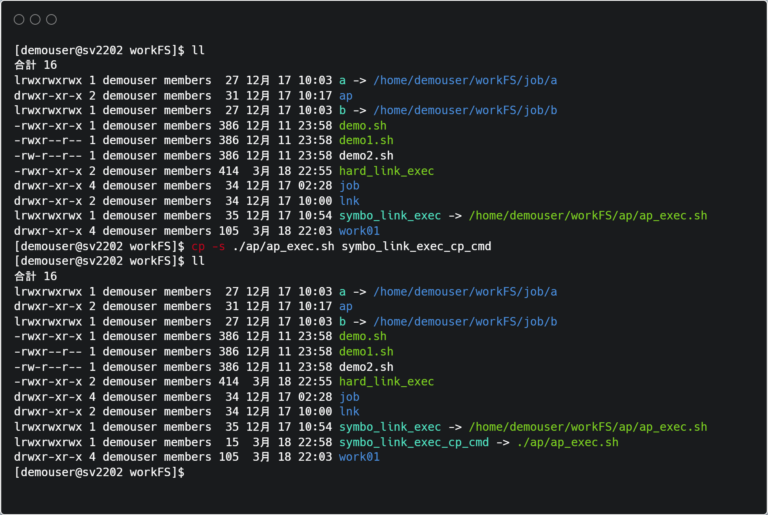The image size is (768, 515).
Task: Click the cyan symbo_link_exec_cp_cmd entry in the listing
Action: (x=414, y=442)
